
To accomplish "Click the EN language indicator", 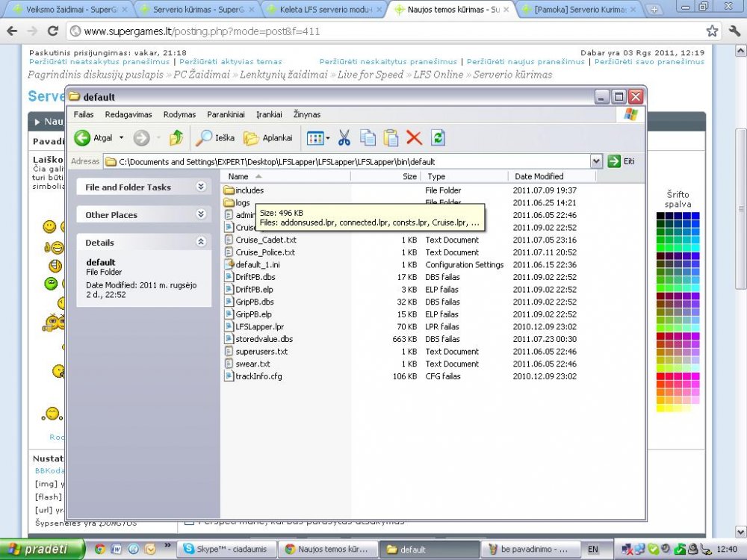I will pyautogui.click(x=592, y=549).
